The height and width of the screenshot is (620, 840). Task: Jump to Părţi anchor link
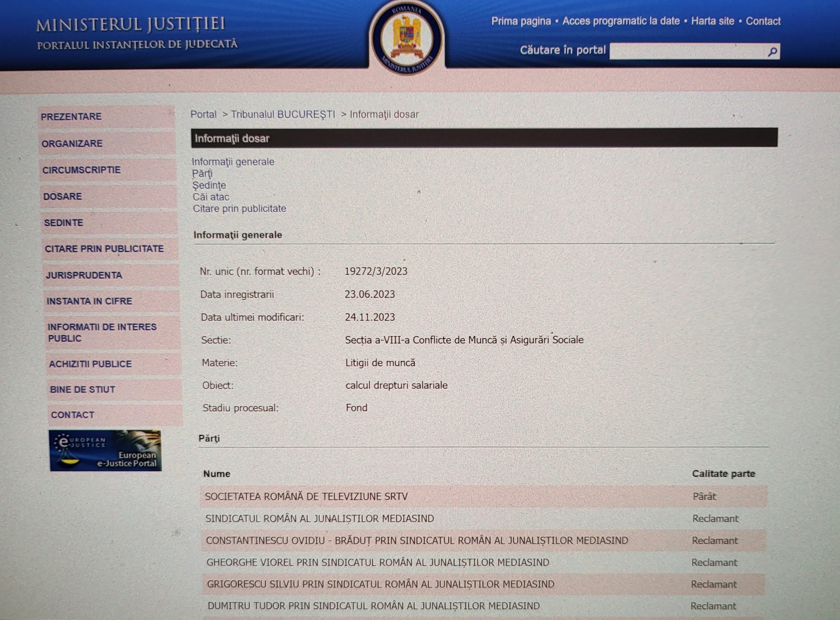202,174
